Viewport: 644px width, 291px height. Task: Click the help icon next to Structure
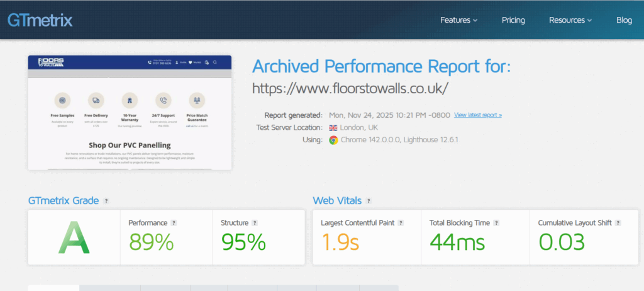(255, 223)
